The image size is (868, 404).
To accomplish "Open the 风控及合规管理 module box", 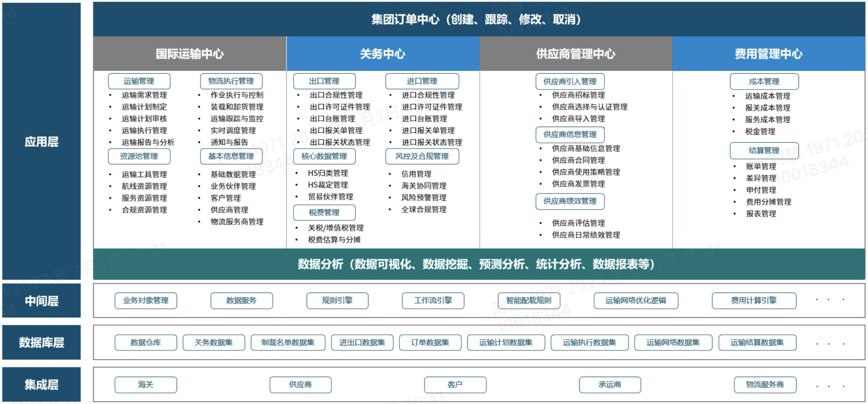I will tap(422, 156).
